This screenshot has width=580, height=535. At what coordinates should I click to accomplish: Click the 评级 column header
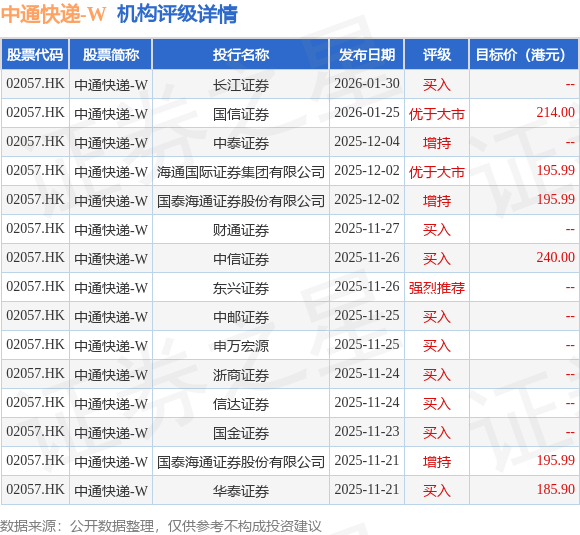(x=437, y=55)
